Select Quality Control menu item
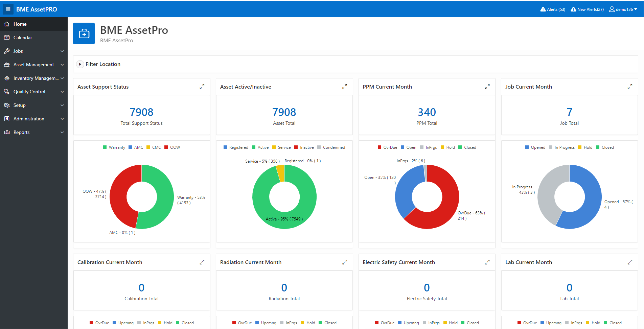This screenshot has width=644, height=329. coord(34,92)
